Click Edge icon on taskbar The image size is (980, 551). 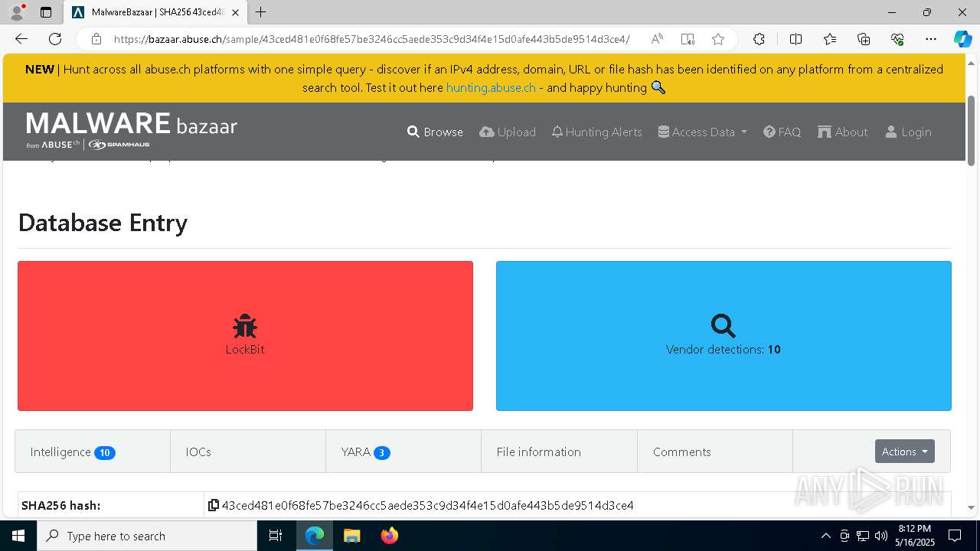[x=315, y=536]
